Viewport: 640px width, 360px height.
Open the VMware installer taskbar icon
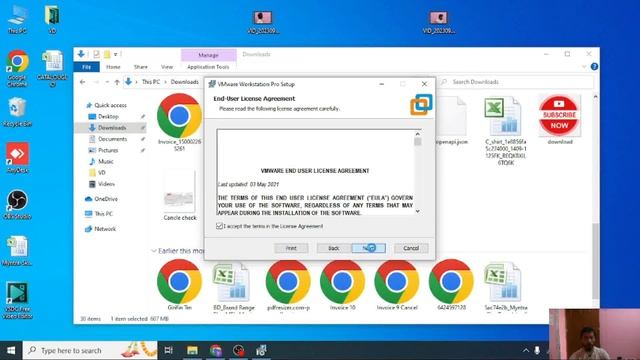point(261,350)
